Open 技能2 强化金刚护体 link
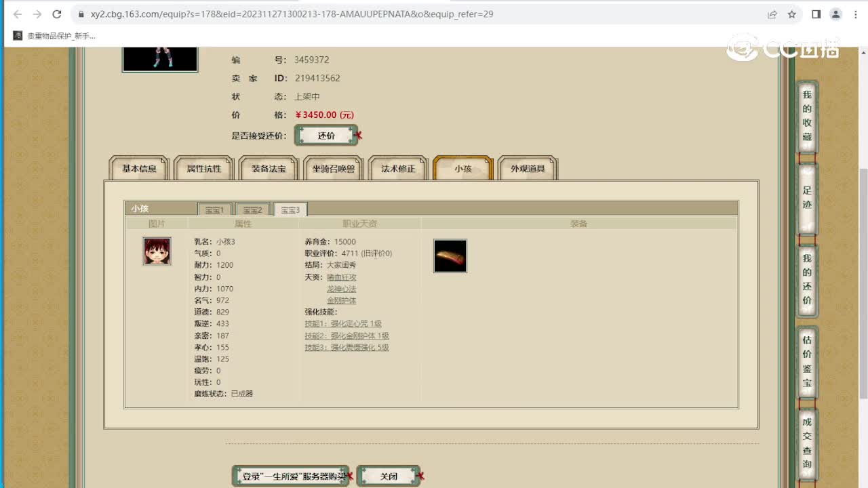 coord(347,335)
